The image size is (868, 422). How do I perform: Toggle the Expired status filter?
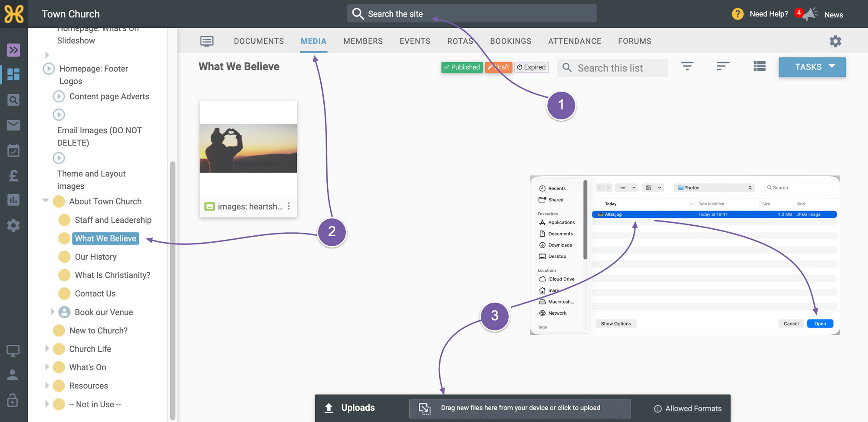tap(532, 67)
